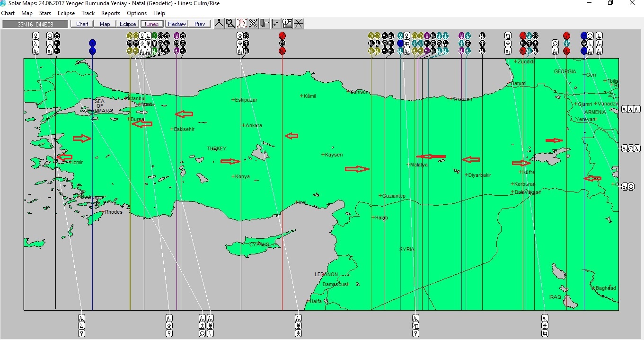Open the Options menu
644x340 pixels.
[x=136, y=13]
